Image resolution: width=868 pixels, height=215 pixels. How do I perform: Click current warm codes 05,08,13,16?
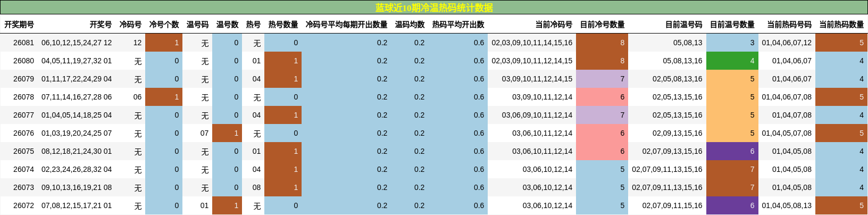682,61
